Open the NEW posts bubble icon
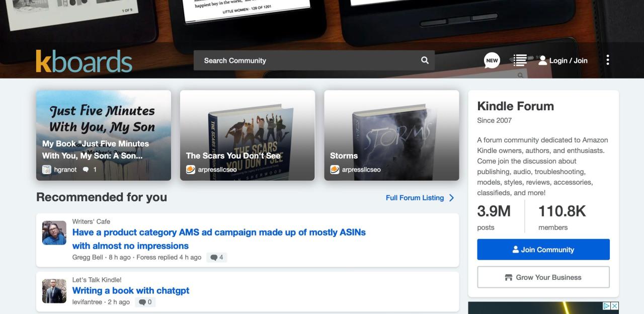Image resolution: width=644 pixels, height=314 pixels. click(492, 60)
